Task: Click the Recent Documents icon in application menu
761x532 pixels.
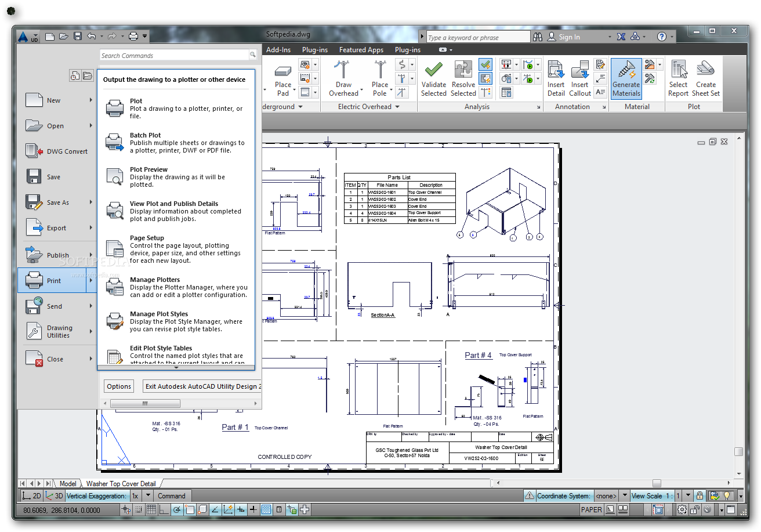Action: click(75, 75)
